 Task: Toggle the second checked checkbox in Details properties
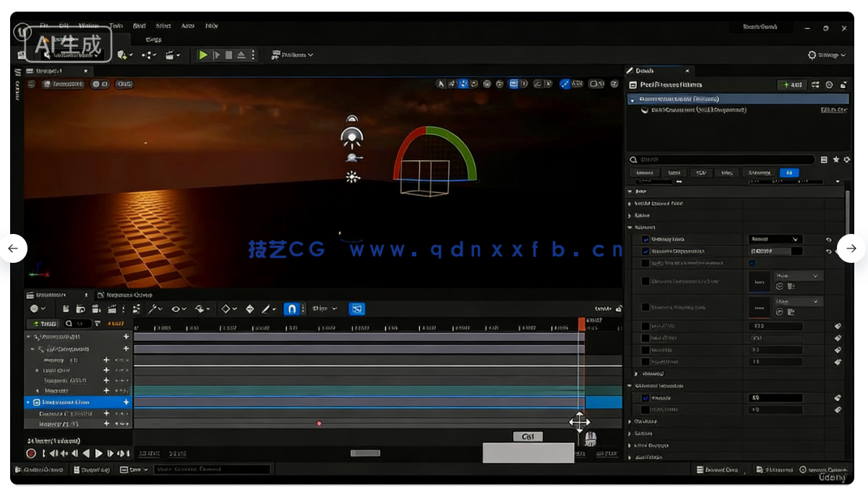tap(645, 251)
